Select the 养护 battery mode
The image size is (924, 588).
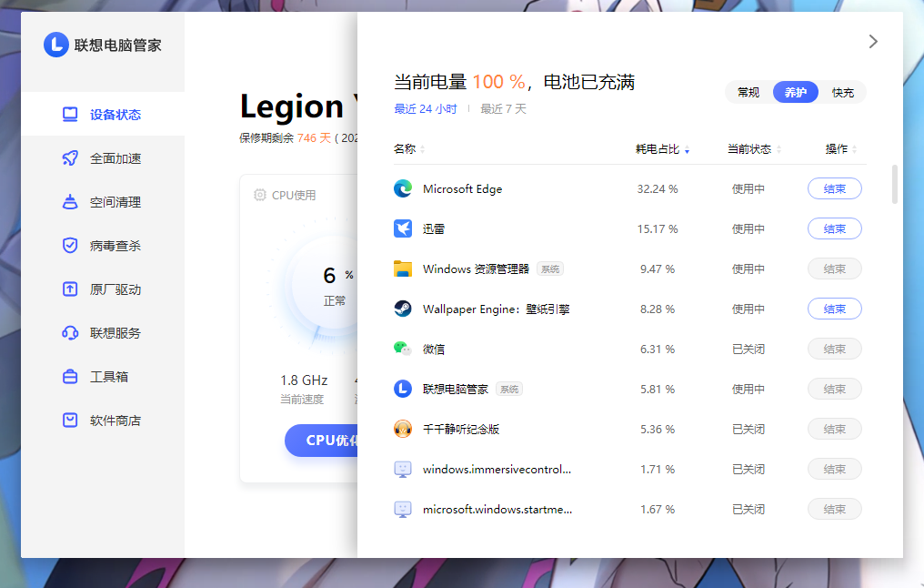(796, 92)
